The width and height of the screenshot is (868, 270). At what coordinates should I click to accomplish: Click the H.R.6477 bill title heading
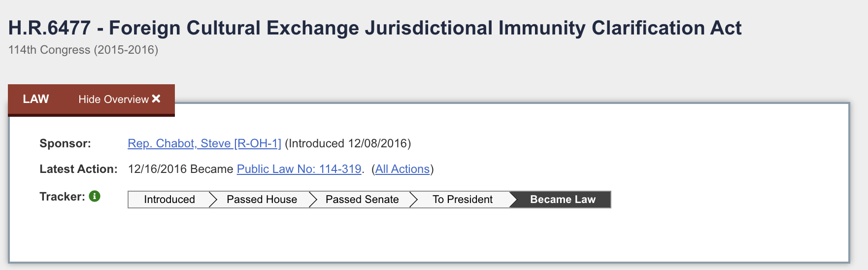click(374, 28)
